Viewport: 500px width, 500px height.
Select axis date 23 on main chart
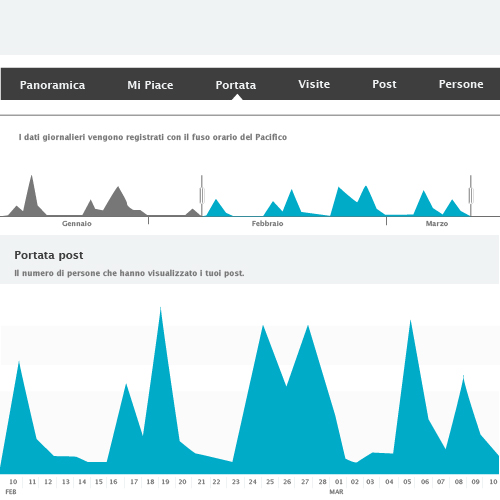click(236, 482)
